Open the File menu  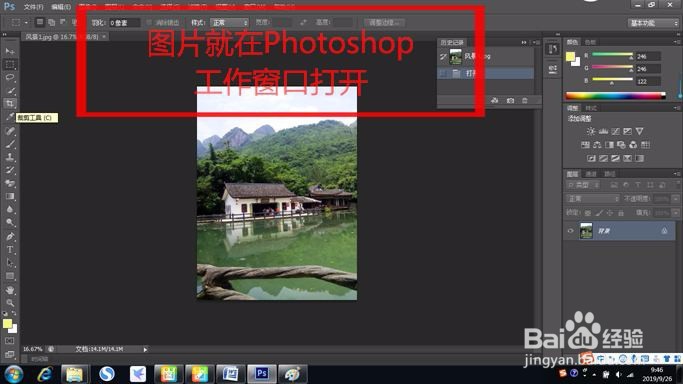pyautogui.click(x=34, y=7)
